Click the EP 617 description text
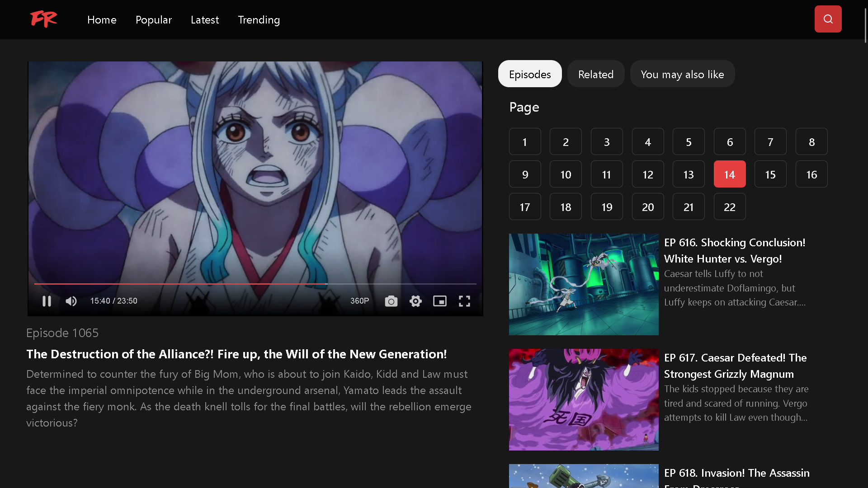The width and height of the screenshot is (868, 488). click(x=736, y=403)
